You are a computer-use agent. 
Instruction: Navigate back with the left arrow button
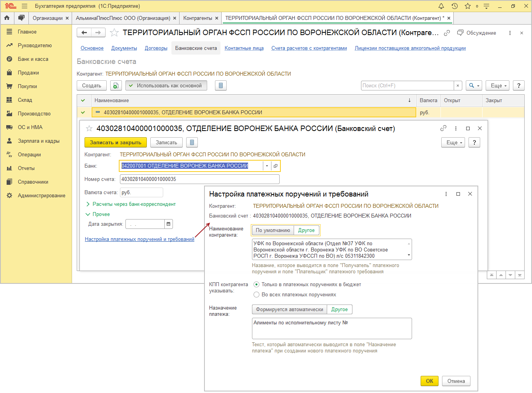(84, 33)
